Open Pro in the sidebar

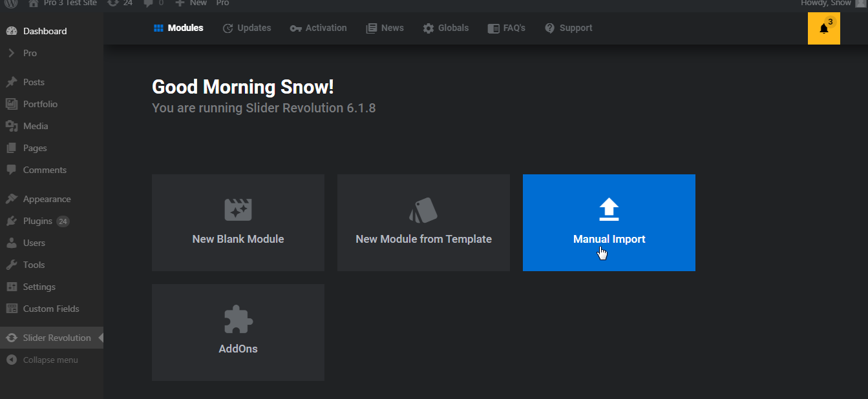click(x=52, y=53)
